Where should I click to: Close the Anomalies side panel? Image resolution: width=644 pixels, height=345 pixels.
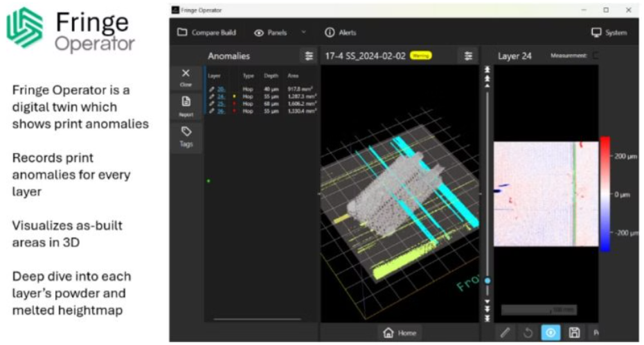[x=186, y=77]
